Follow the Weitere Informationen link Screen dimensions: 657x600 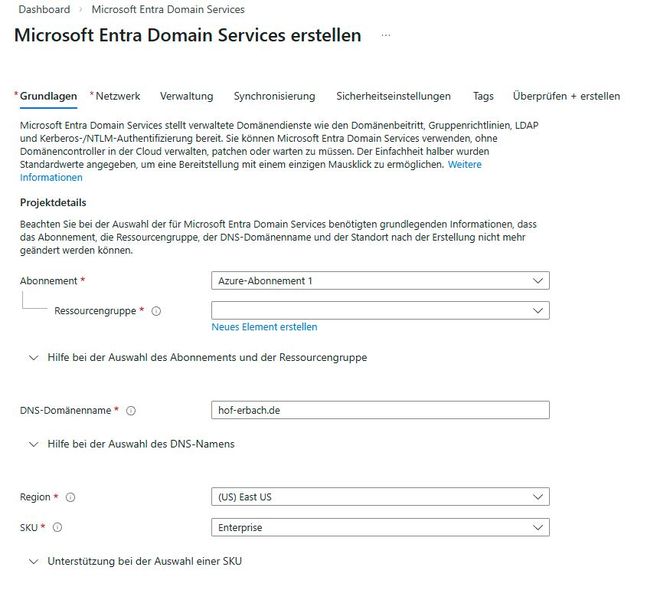tap(465, 165)
